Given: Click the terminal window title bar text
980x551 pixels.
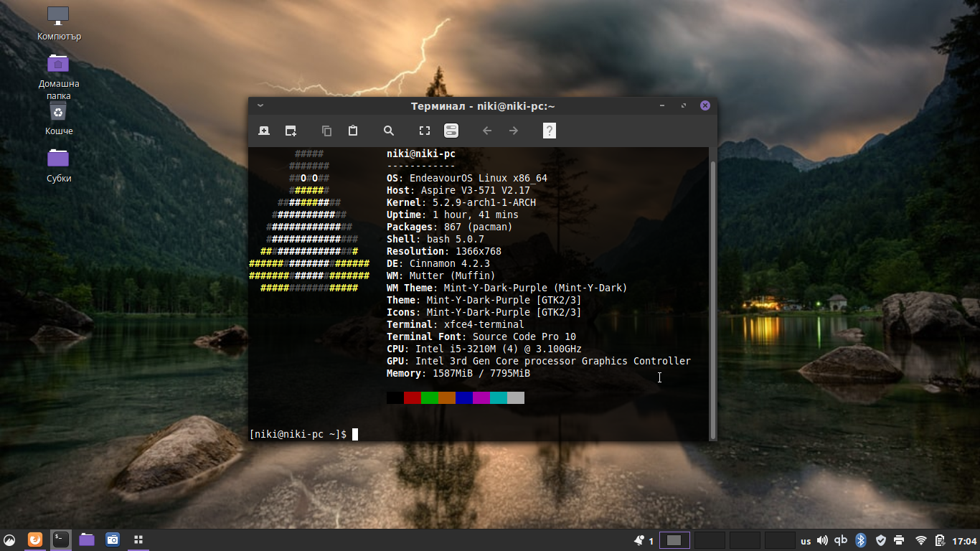Looking at the screenshot, I should (x=483, y=106).
